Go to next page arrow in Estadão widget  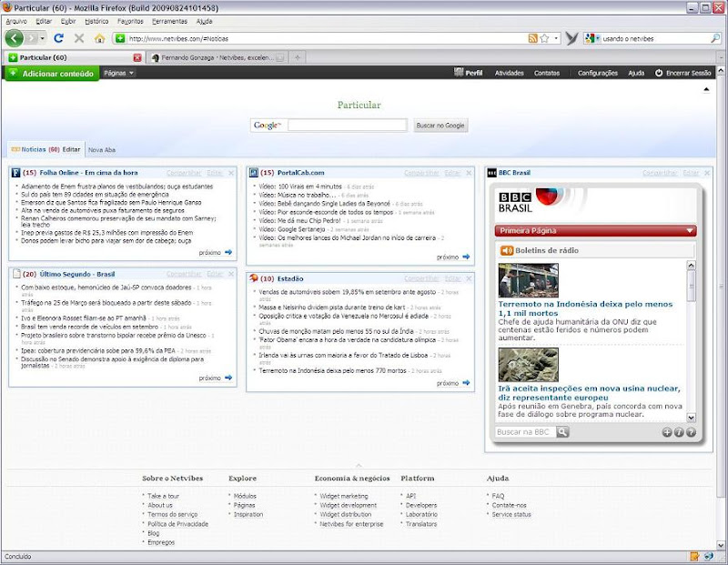(x=466, y=382)
